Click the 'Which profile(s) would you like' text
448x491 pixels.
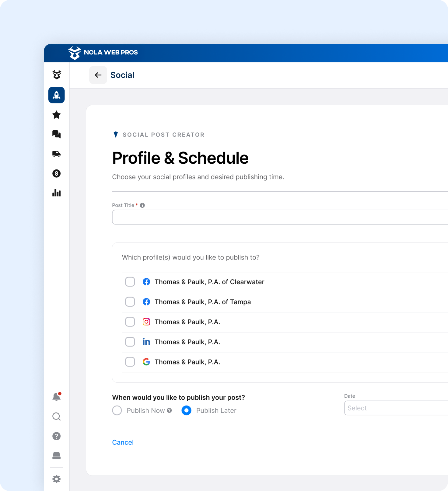point(191,258)
